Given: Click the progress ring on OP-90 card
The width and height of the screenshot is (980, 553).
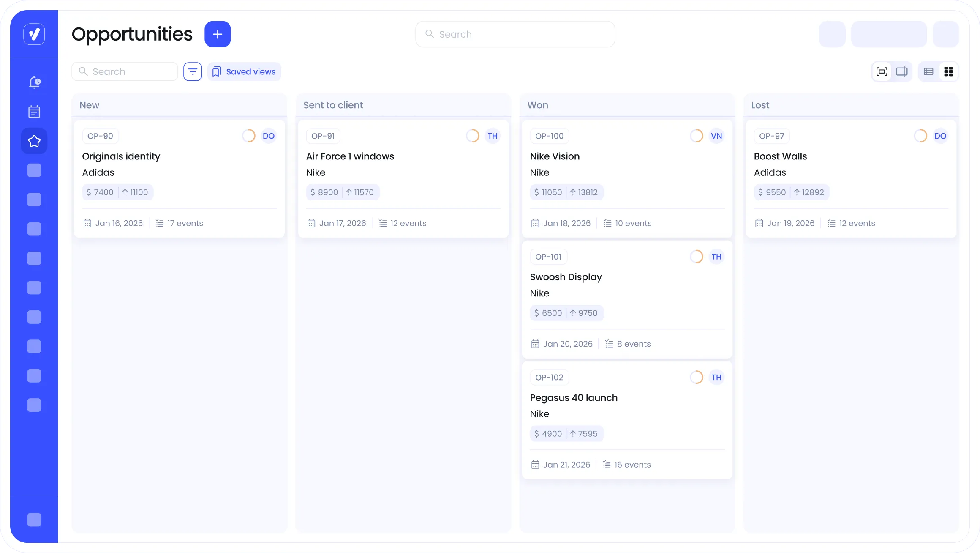Looking at the screenshot, I should point(249,136).
